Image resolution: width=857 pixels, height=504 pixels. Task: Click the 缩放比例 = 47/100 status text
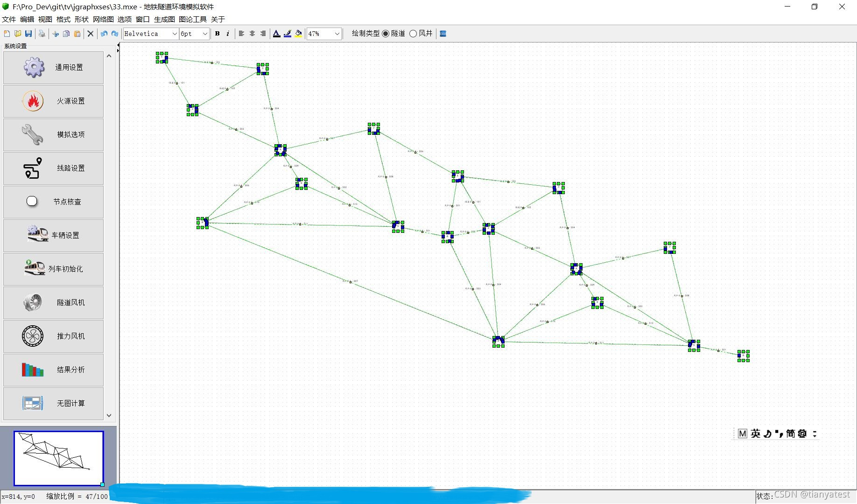click(77, 497)
